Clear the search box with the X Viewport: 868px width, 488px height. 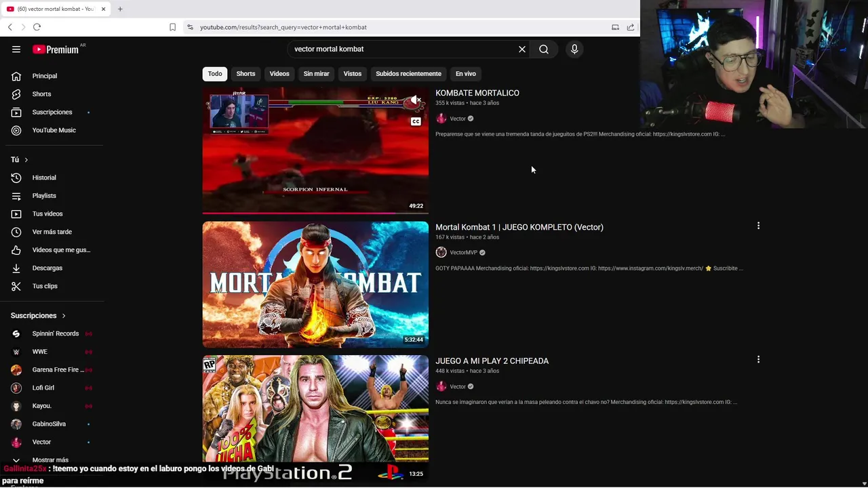pyautogui.click(x=522, y=49)
